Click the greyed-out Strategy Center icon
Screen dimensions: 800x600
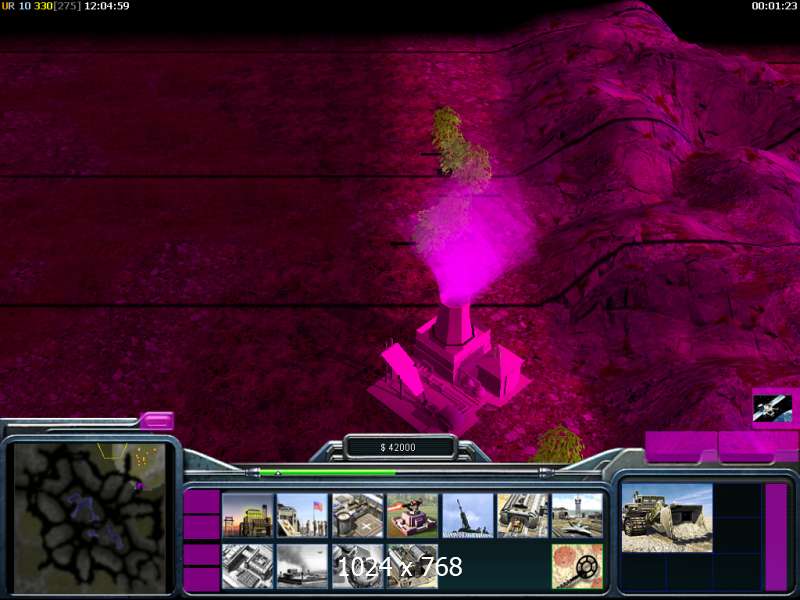tap(248, 566)
